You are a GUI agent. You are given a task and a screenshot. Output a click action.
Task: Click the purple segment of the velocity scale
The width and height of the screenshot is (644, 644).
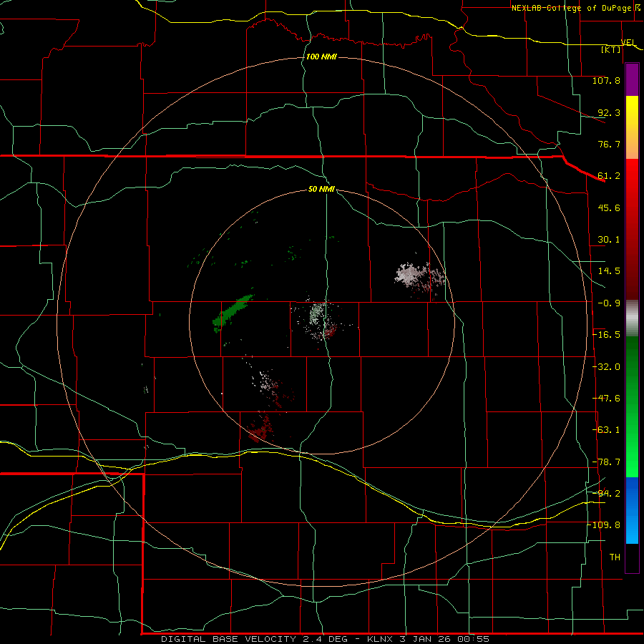[632, 79]
